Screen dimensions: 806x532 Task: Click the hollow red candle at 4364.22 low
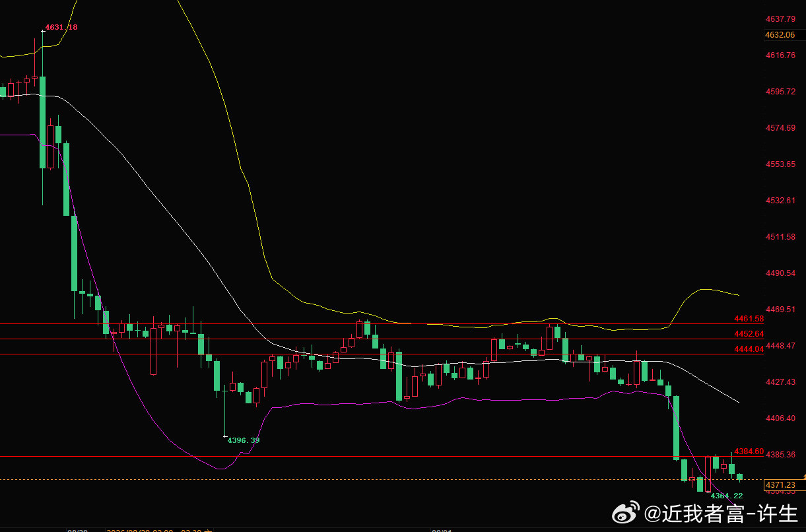tap(708, 473)
